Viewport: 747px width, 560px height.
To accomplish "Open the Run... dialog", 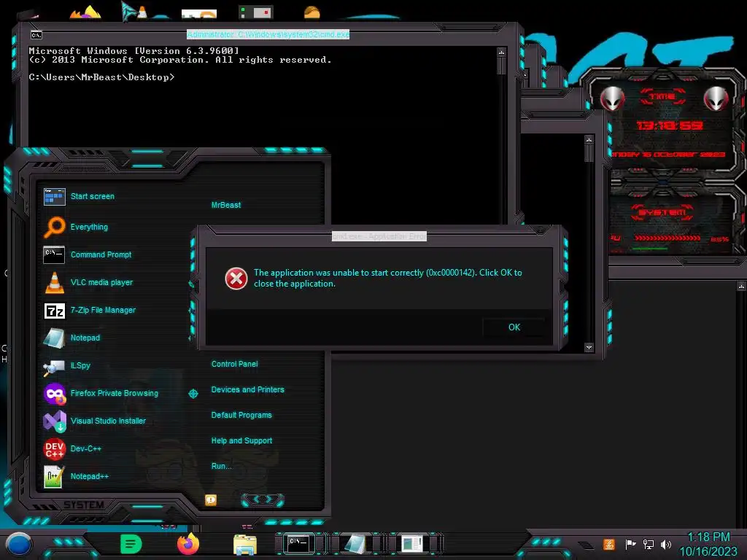I will 222,466.
